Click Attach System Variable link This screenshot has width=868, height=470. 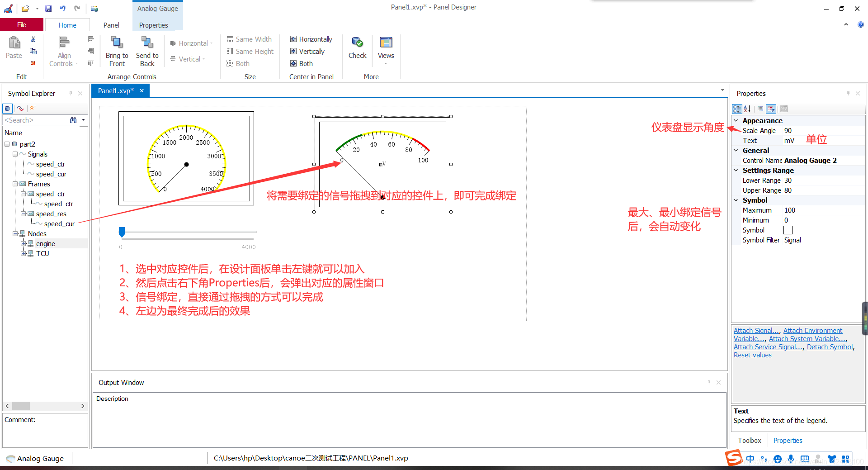pyautogui.click(x=807, y=339)
